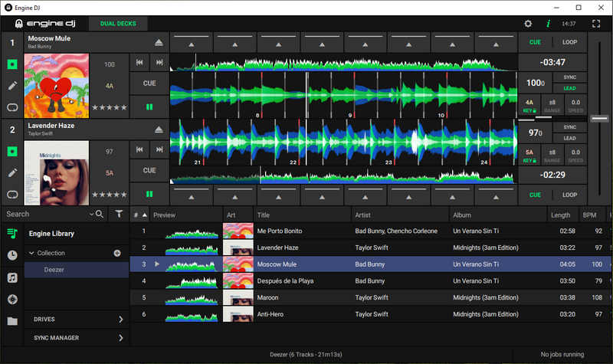The image size is (613, 364).
Task: Click the loop icon on deck 1
Action: [x=12, y=107]
